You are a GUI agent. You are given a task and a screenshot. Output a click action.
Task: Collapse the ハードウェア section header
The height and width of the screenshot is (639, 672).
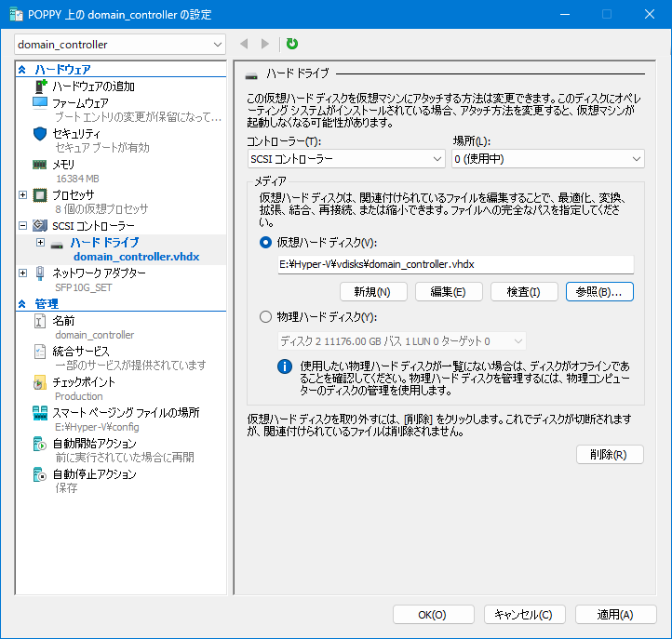pyautogui.click(x=22, y=70)
